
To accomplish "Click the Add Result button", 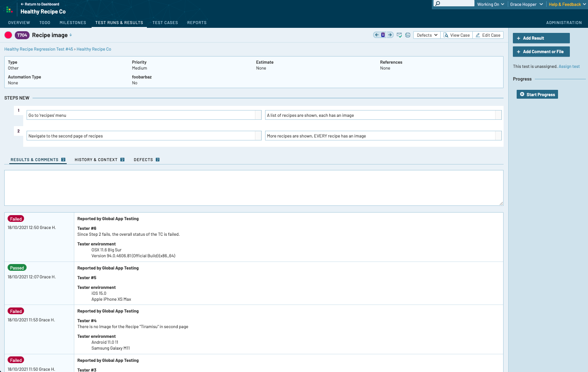I will click(541, 38).
